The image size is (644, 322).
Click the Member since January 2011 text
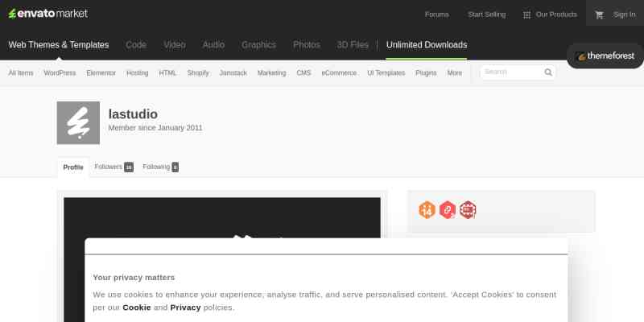[x=155, y=128]
